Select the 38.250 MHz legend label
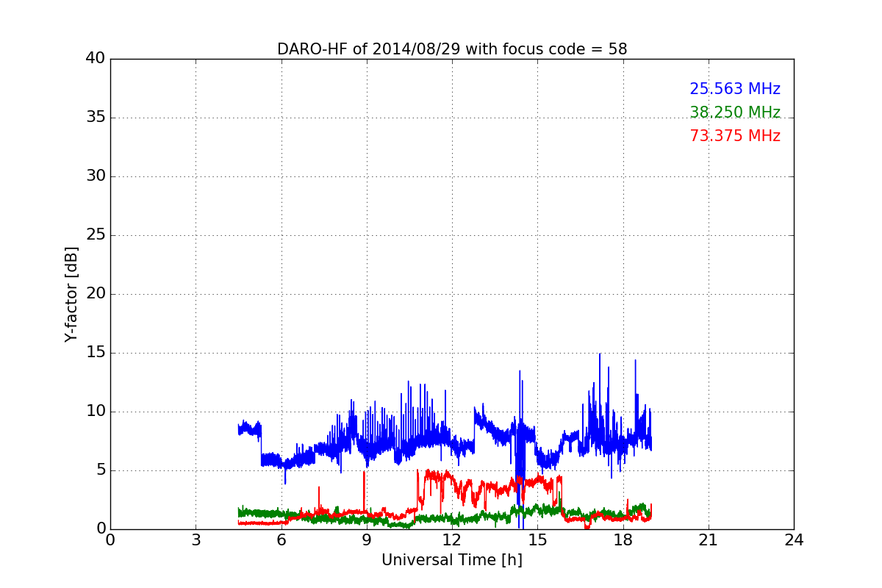 (x=735, y=112)
